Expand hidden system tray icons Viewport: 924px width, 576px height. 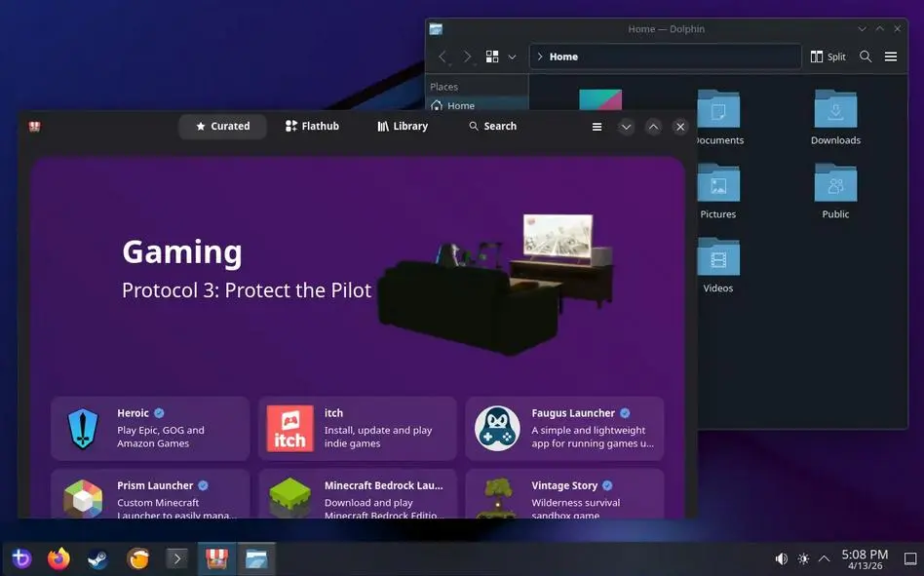825,558
